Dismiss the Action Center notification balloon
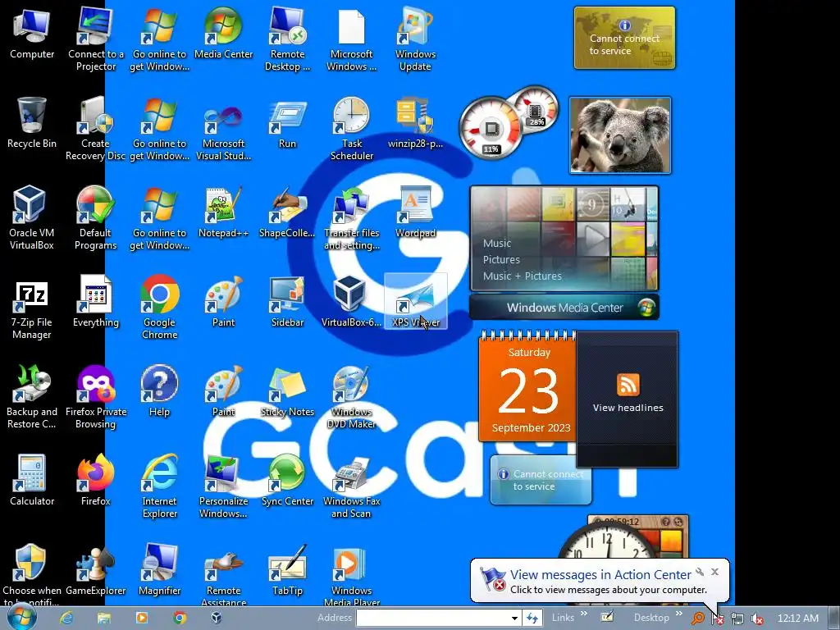Screen dimensions: 840x630 pyautogui.click(x=714, y=572)
